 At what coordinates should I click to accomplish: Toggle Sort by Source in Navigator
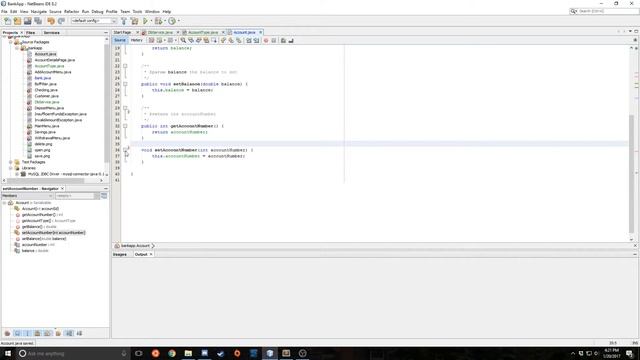pos(79,333)
